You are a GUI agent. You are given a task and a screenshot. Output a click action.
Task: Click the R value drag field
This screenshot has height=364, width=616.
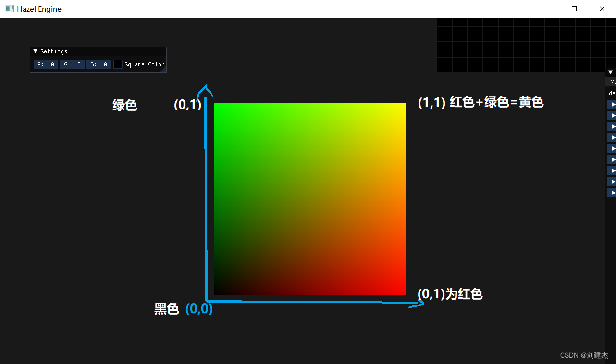(45, 64)
